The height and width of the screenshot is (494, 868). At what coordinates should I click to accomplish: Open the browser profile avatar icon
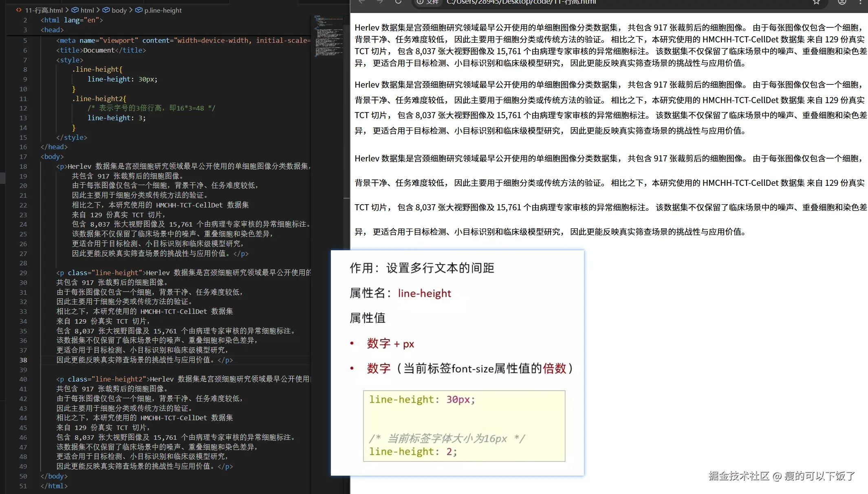click(x=842, y=2)
